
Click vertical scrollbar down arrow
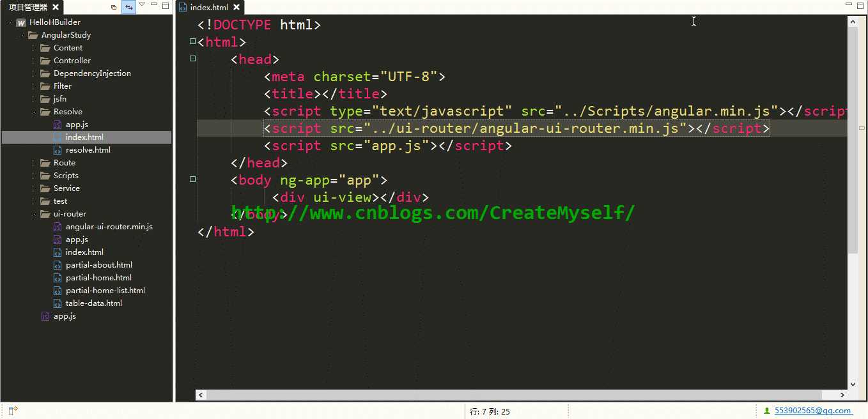(853, 384)
